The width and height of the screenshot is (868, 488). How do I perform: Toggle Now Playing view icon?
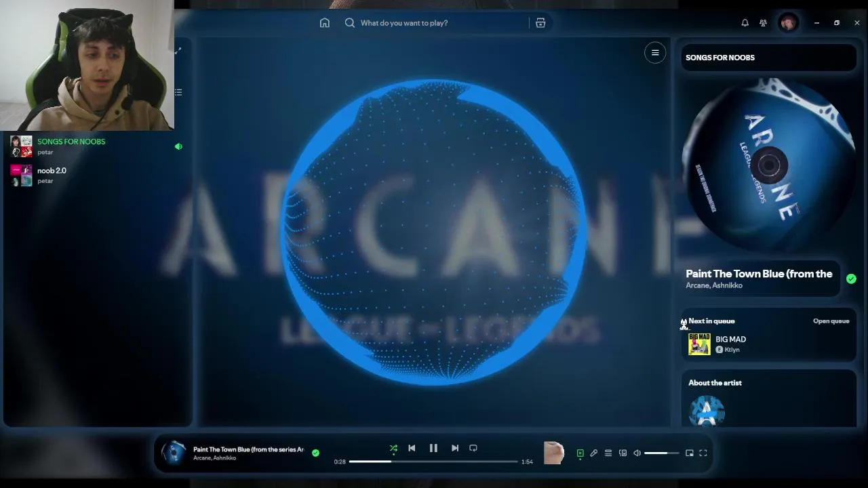click(x=580, y=453)
